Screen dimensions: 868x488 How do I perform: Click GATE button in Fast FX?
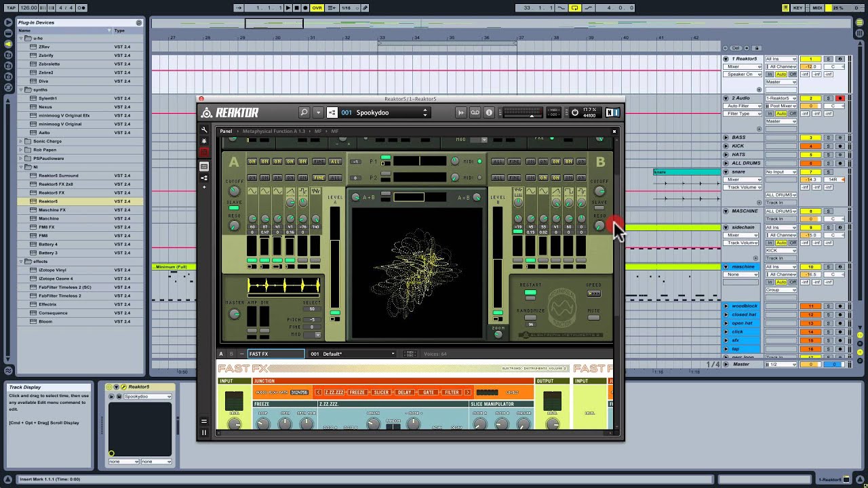[428, 392]
